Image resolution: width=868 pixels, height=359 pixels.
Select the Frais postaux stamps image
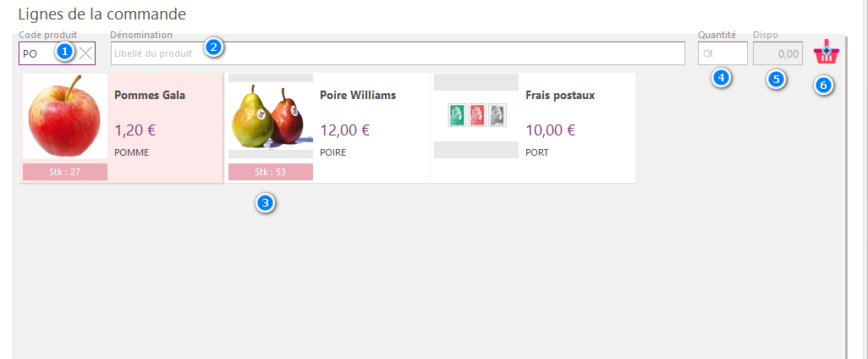[x=475, y=116]
